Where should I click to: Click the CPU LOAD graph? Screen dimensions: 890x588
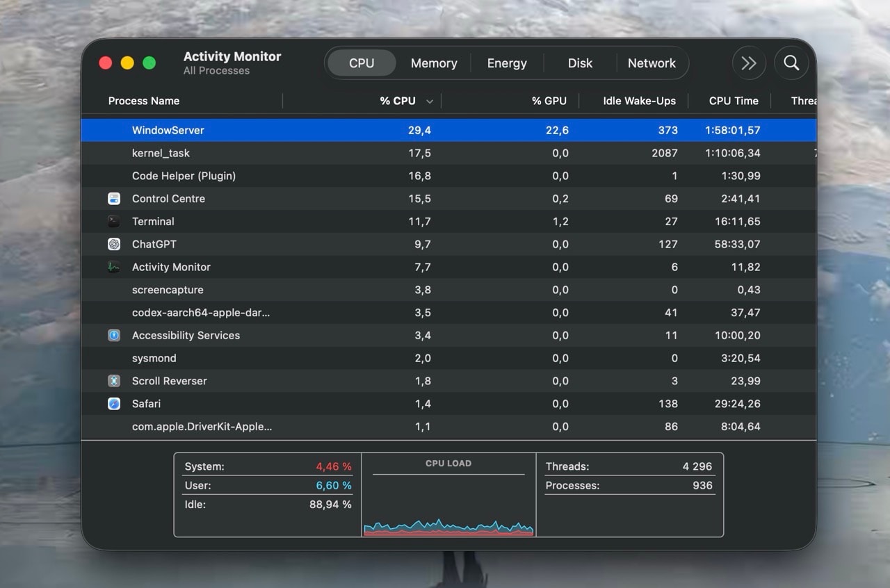pos(448,526)
